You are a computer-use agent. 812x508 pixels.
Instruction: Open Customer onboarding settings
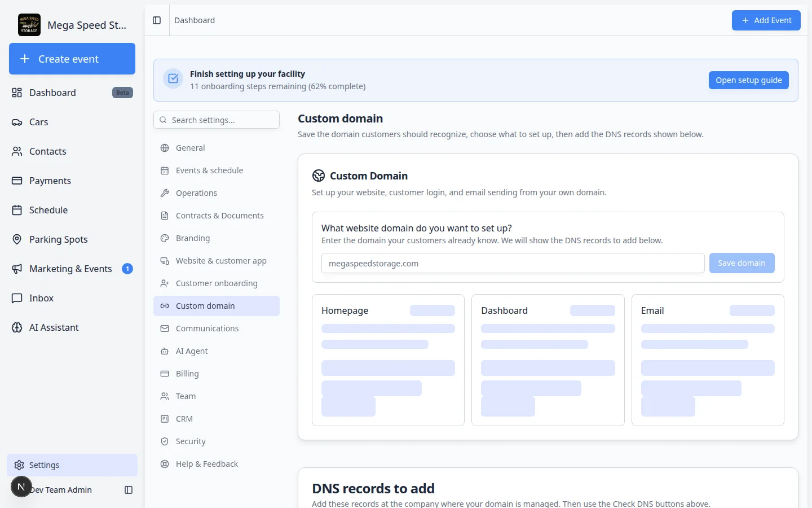217,283
